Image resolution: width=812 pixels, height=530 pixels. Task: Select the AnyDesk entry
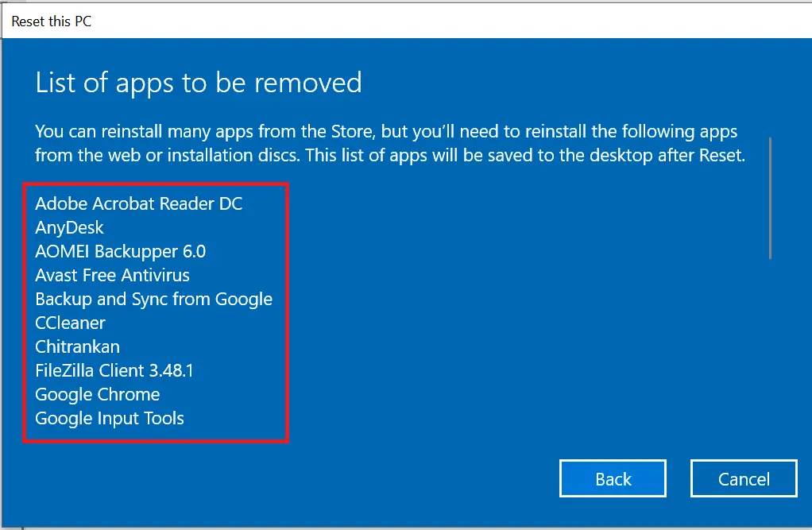coord(69,227)
